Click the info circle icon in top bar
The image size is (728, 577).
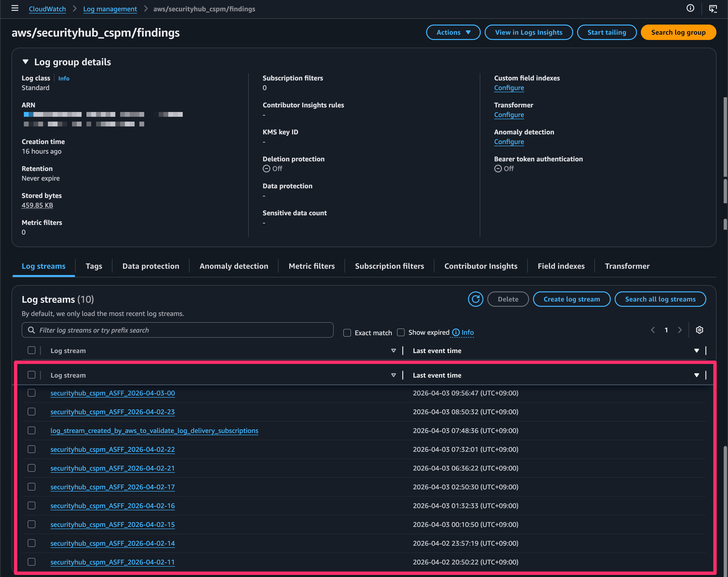(690, 8)
